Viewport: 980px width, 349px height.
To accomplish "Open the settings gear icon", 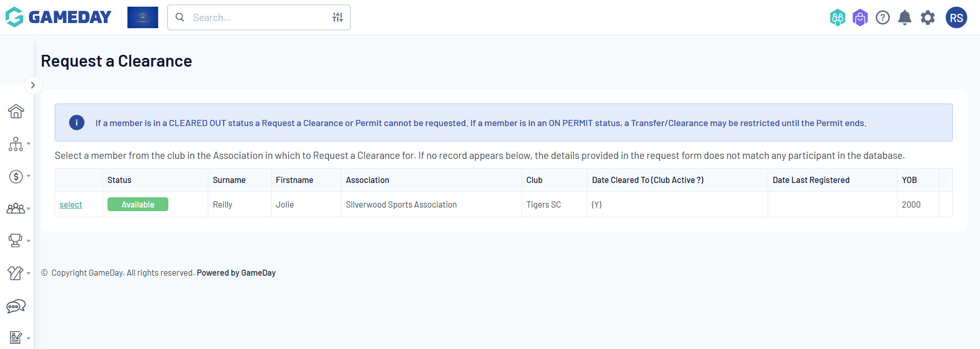I will coord(927,18).
